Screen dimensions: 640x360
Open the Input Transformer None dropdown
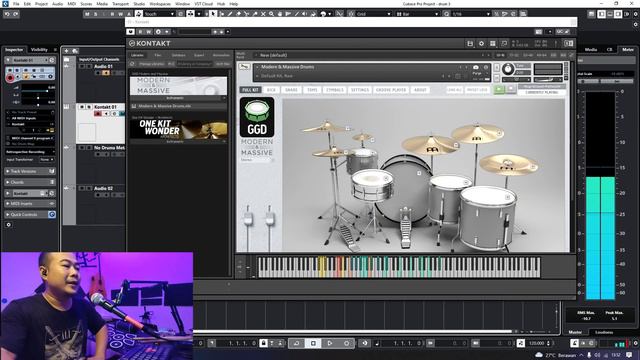[47, 160]
